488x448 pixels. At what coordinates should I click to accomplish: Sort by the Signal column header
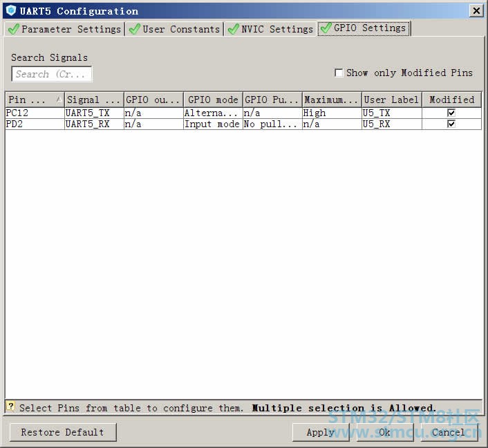[x=94, y=100]
